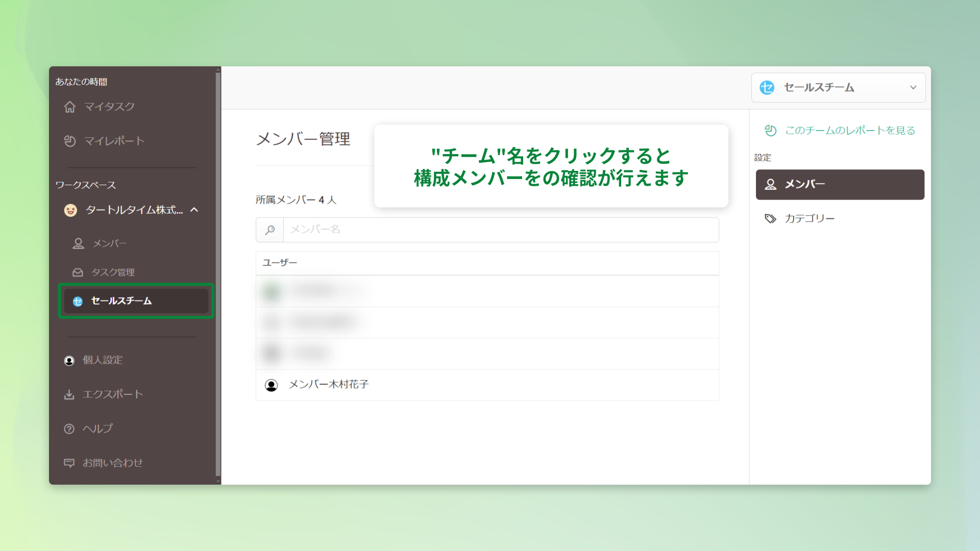
Task: Click the dropdown arrow in team selector
Action: (x=913, y=88)
